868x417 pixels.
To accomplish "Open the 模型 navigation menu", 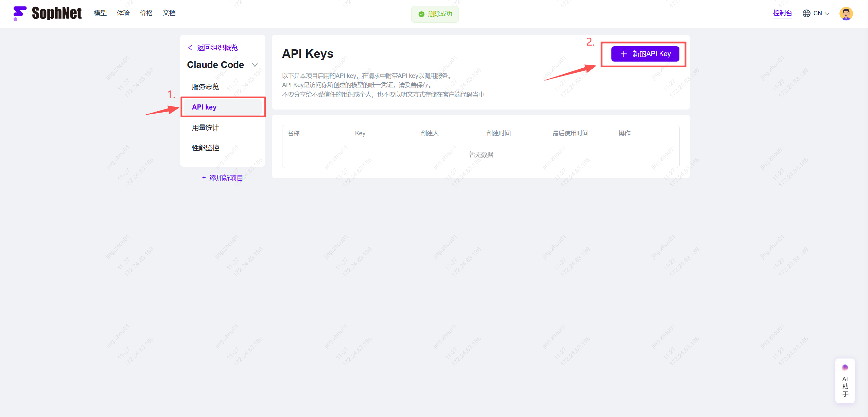I will 100,13.
